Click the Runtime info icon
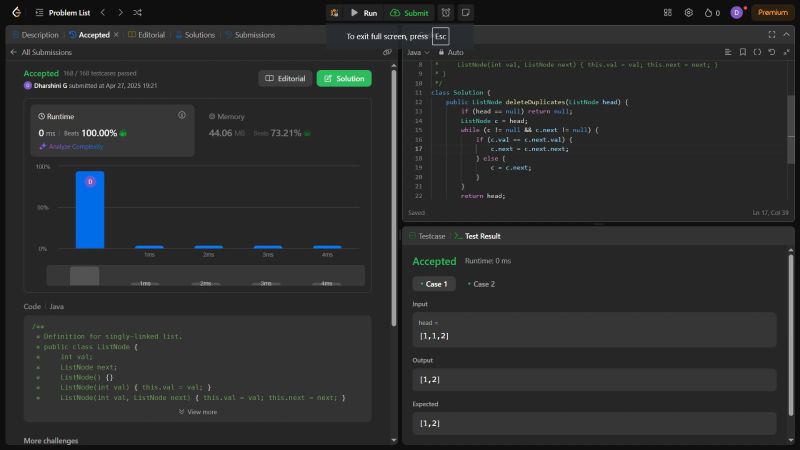 click(x=182, y=115)
